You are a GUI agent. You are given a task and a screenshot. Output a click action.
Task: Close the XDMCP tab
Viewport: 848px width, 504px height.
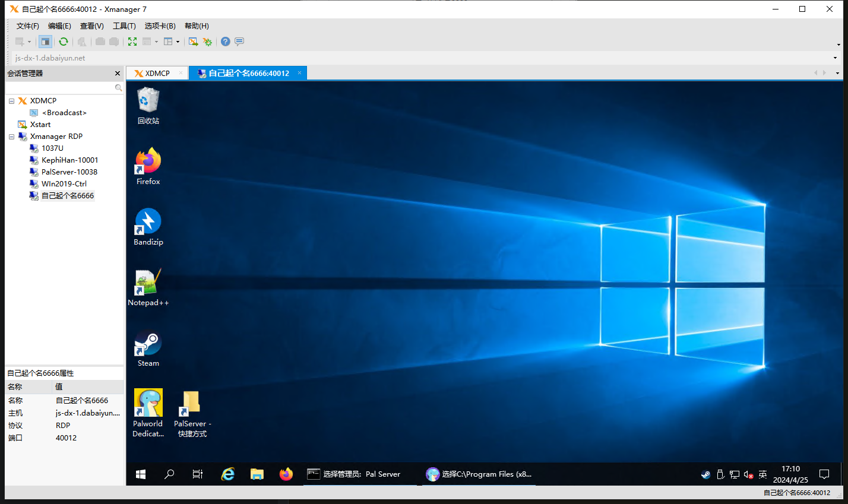click(x=181, y=73)
